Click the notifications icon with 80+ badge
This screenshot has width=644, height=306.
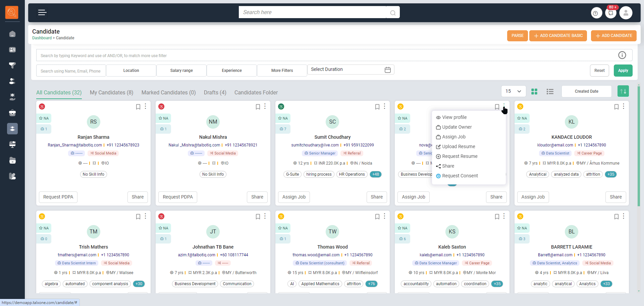tap(611, 13)
